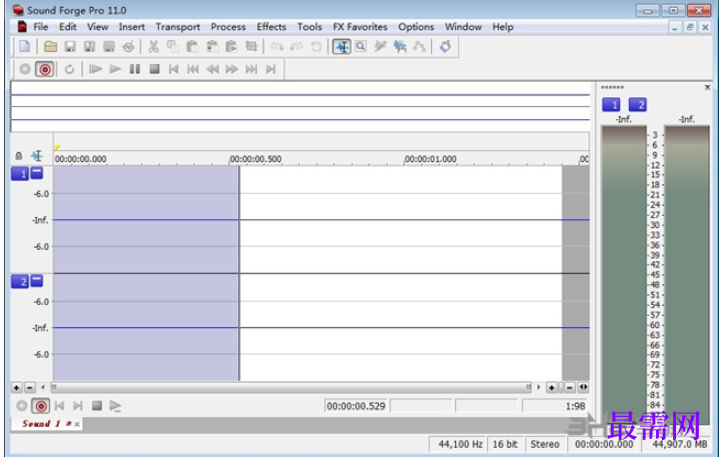Image resolution: width=719 pixels, height=457 pixels.
Task: Open the File menu
Action: (41, 27)
